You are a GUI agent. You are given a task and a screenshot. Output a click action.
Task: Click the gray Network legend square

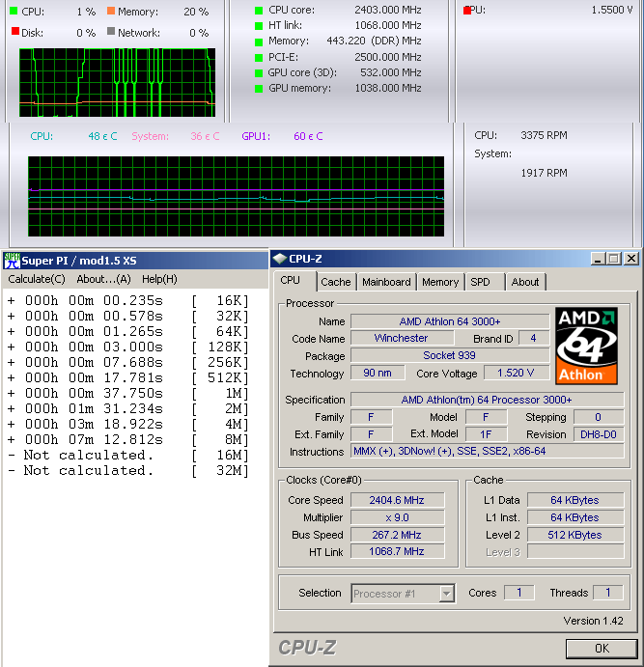pyautogui.click(x=111, y=31)
